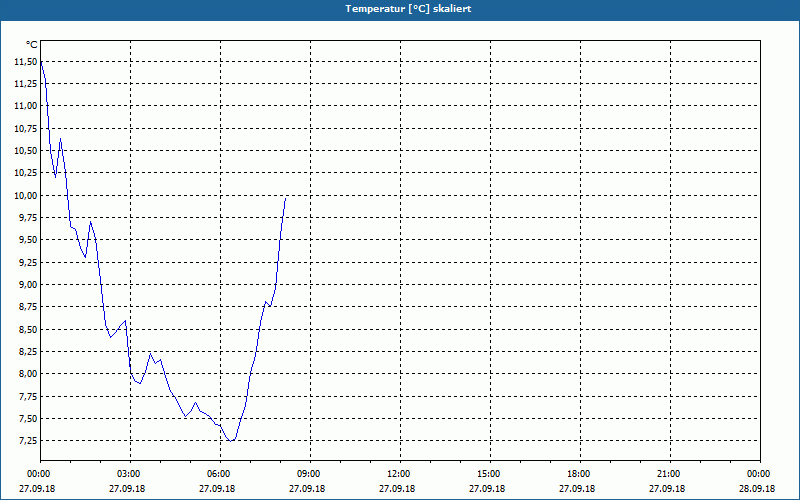Click the 8,00 y-axis value
The height and width of the screenshot is (500, 800).
tap(28, 373)
